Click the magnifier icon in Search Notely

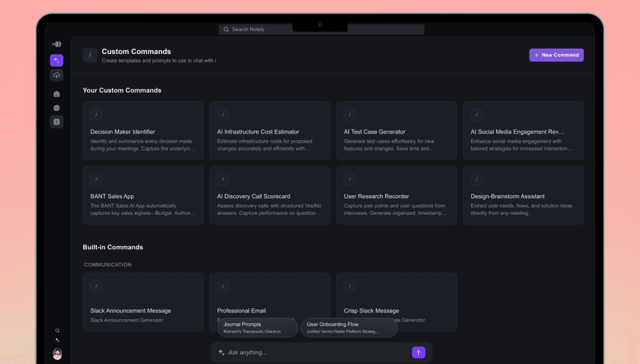(226, 29)
